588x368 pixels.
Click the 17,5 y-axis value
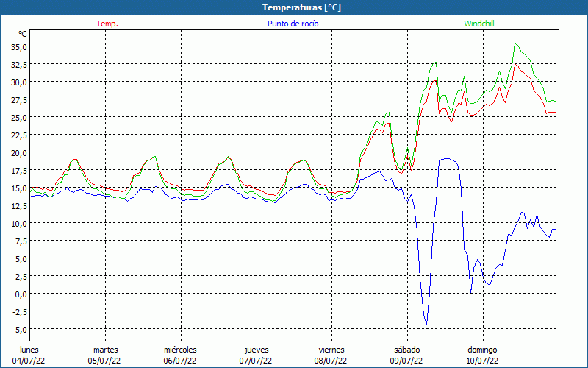[19, 171]
